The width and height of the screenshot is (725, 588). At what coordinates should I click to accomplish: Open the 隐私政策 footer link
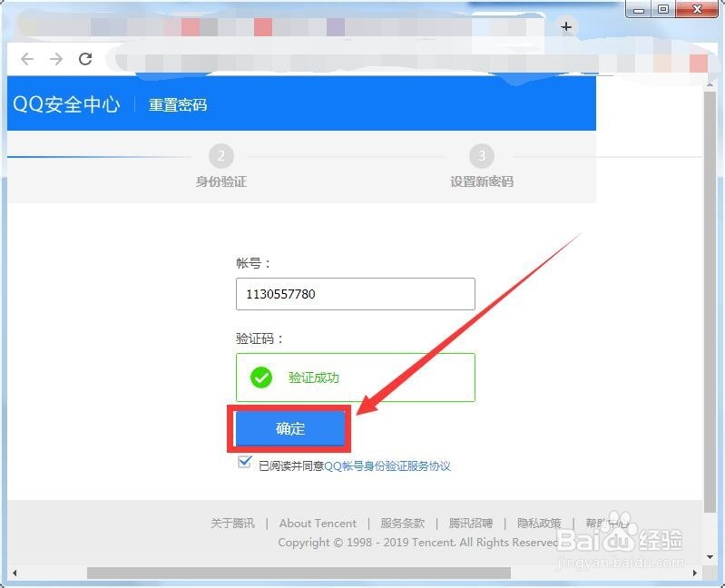pyautogui.click(x=539, y=524)
